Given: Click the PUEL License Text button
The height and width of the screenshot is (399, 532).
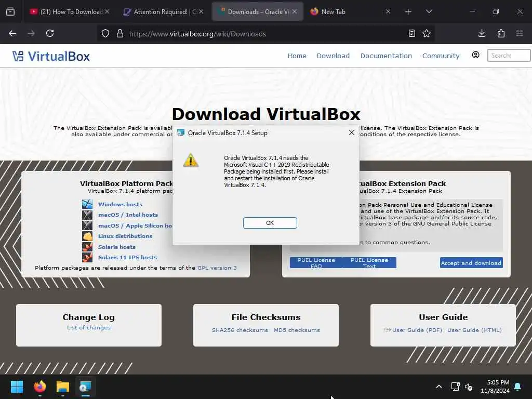Looking at the screenshot, I should pos(369,262).
